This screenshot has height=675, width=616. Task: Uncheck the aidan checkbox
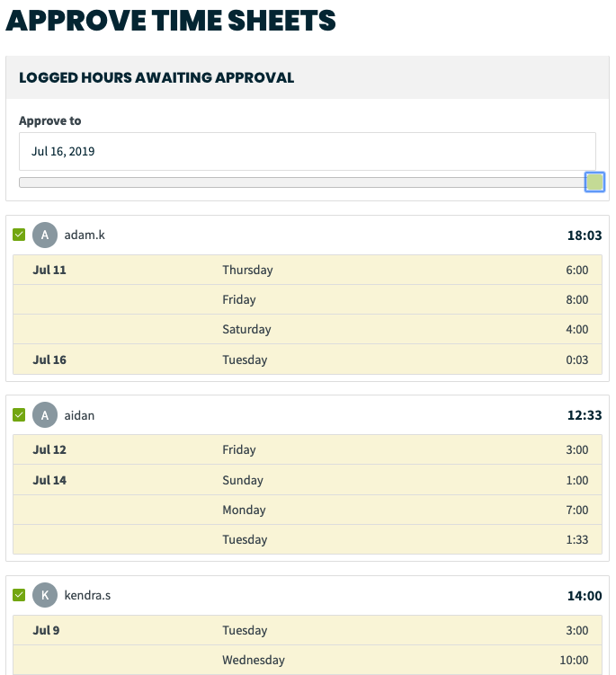[x=19, y=415]
